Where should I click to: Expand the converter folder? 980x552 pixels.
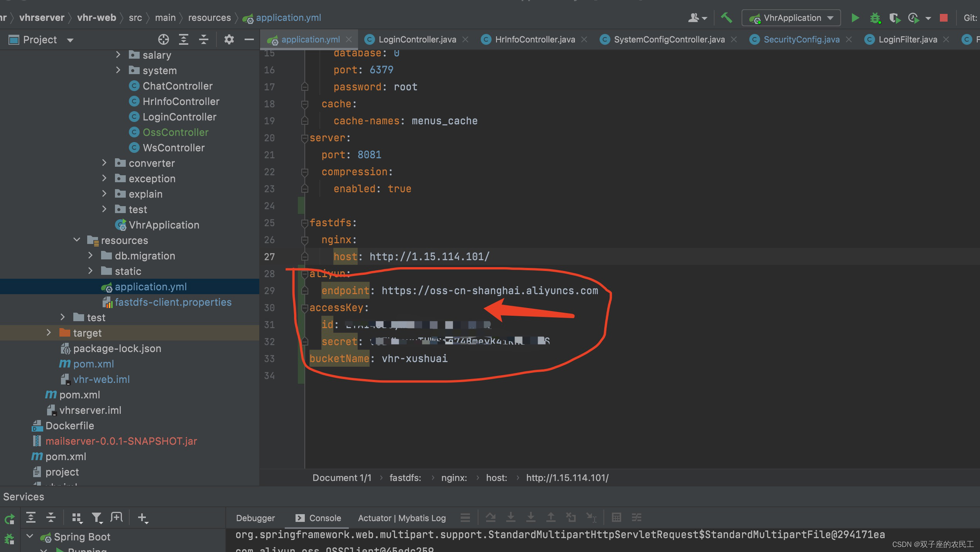(104, 163)
